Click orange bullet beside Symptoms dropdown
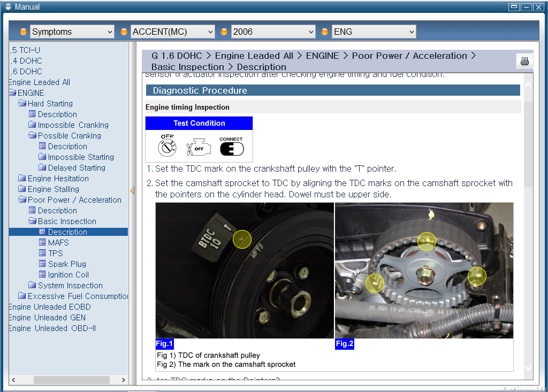 tap(24, 32)
